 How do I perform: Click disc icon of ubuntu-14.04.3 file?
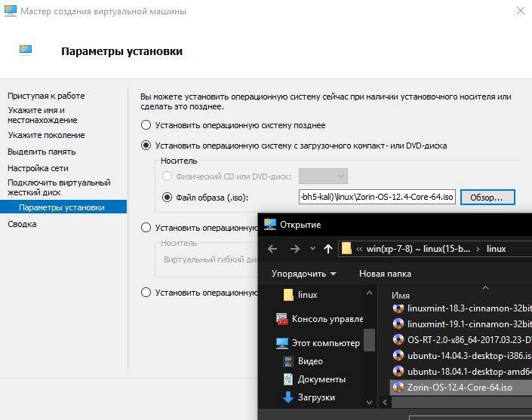398,355
